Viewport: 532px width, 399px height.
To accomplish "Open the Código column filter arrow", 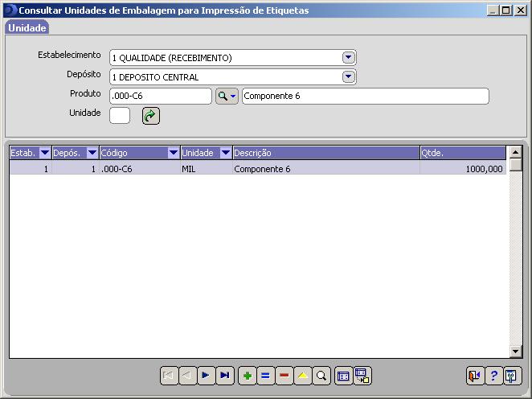I will point(174,153).
